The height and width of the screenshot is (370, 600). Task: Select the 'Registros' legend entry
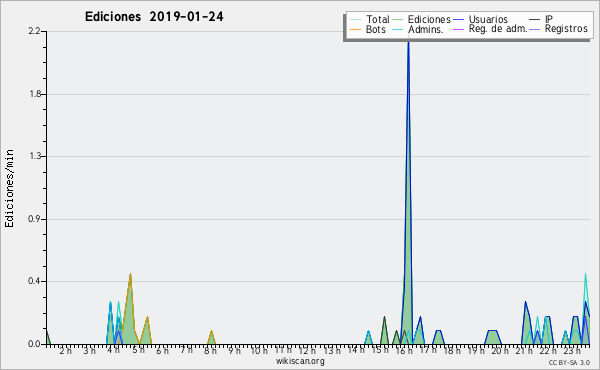(x=559, y=29)
